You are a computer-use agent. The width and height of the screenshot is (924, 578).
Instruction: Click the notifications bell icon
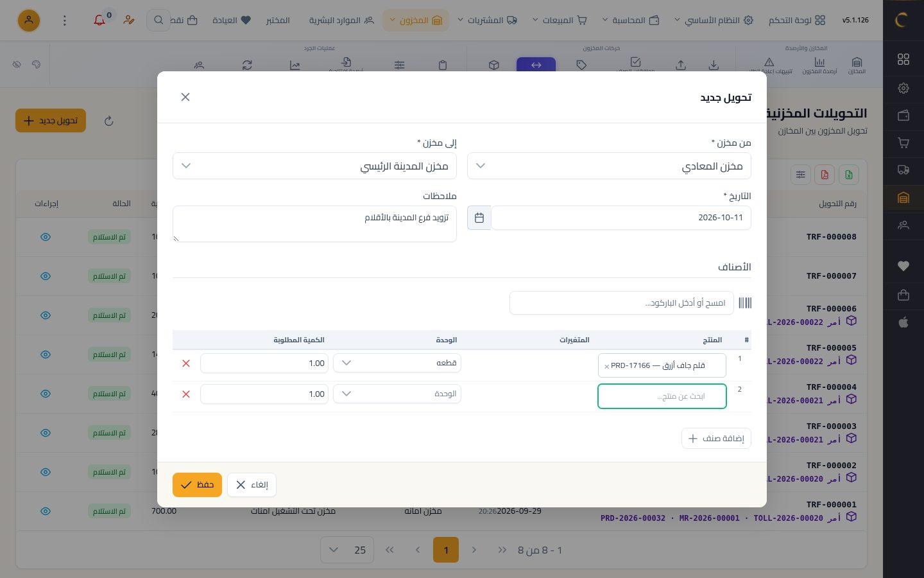[x=99, y=21]
